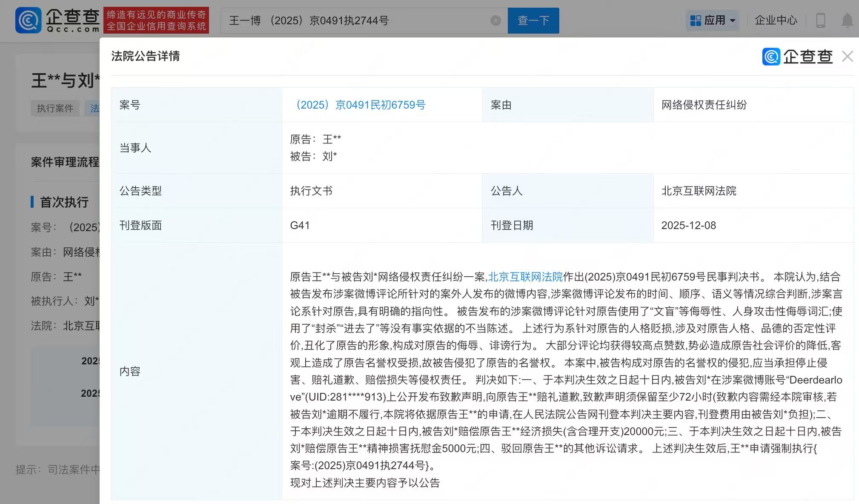Click the 执行文书 announcement type cell
Image resolution: width=859 pixels, height=504 pixels.
[x=311, y=191]
